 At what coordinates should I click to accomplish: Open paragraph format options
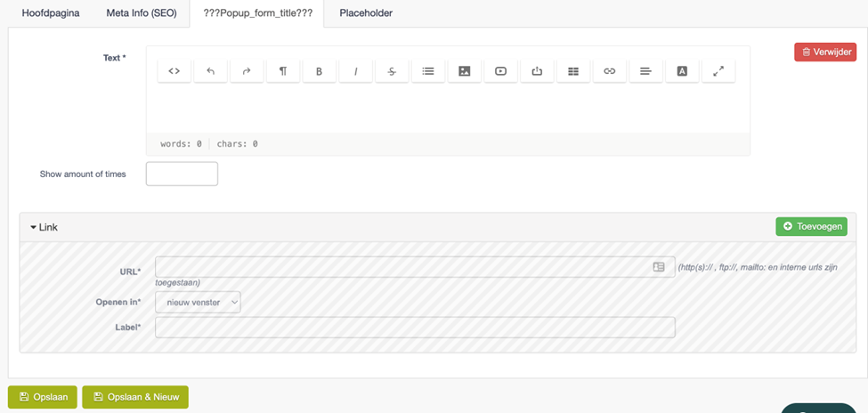pyautogui.click(x=283, y=71)
